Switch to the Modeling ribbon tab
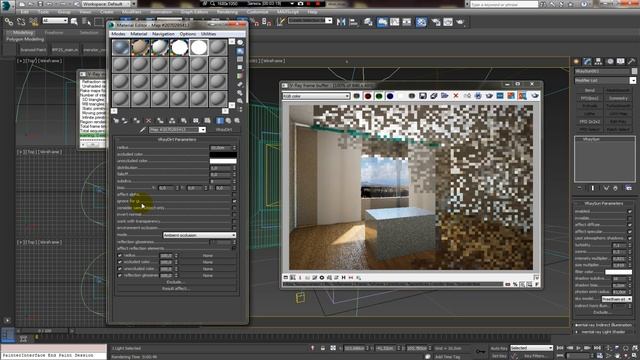Image resolution: width=640 pixels, height=360 pixels. pos(22,33)
